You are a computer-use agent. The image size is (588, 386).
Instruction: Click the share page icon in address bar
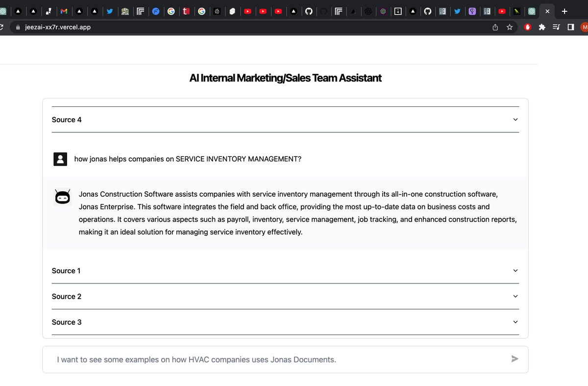click(495, 27)
